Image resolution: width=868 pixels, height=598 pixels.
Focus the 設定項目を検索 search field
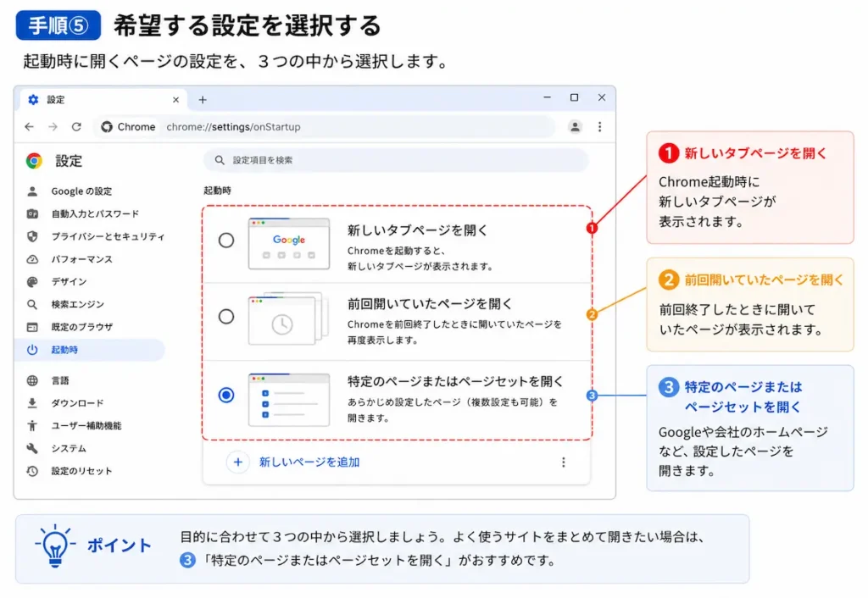pos(397,160)
